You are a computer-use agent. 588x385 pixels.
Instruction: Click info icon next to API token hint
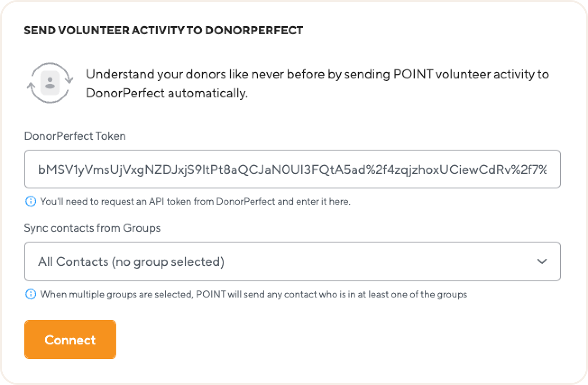click(30, 202)
